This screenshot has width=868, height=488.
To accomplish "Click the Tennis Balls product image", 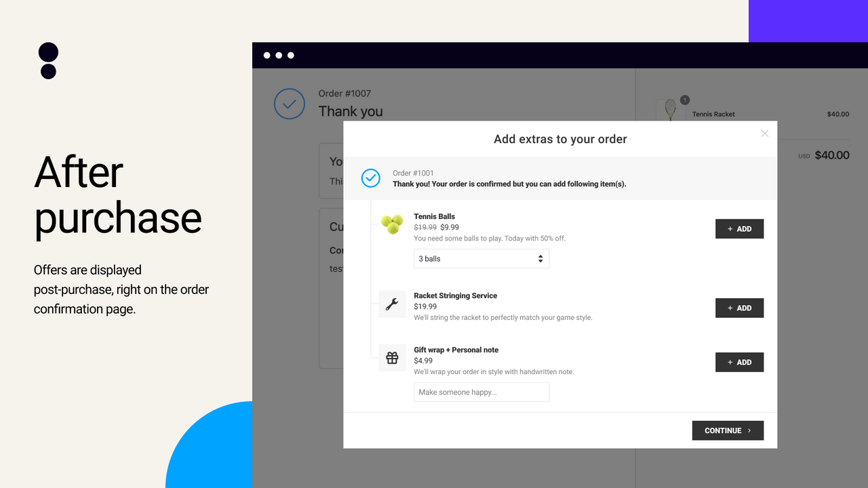I will [x=392, y=224].
